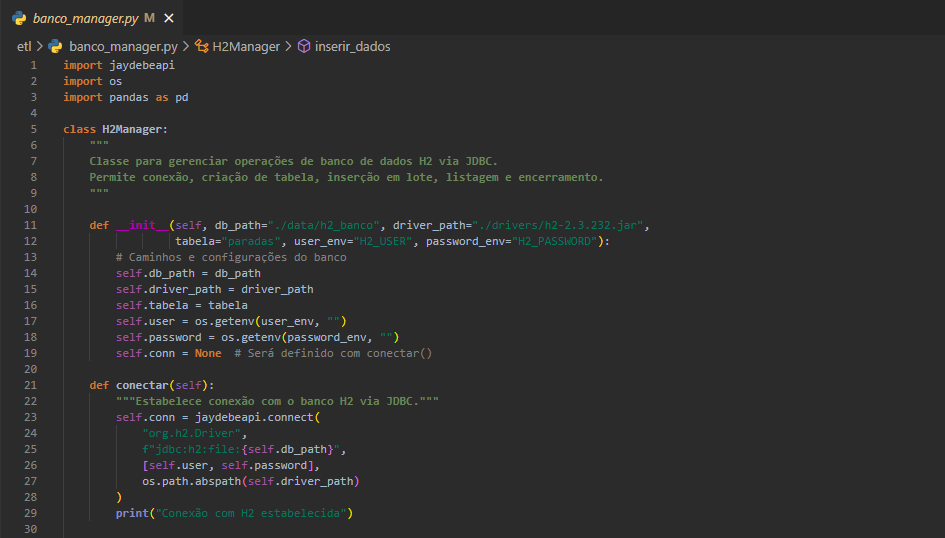Click the f-string 'jdbc:h2:file:' on line 25
Image resolution: width=945 pixels, height=538 pixels.
click(x=198, y=449)
